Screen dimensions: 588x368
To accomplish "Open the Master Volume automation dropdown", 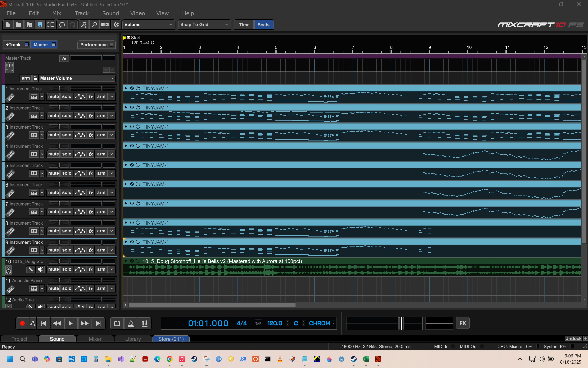I will pyautogui.click(x=77, y=78).
